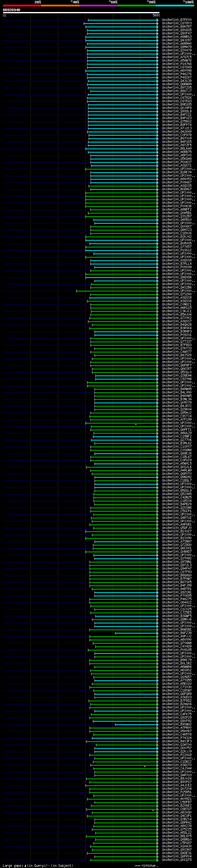Select the UniRef100_Q8H723 label
The height and width of the screenshot is (868, 197).
coord(176,230)
